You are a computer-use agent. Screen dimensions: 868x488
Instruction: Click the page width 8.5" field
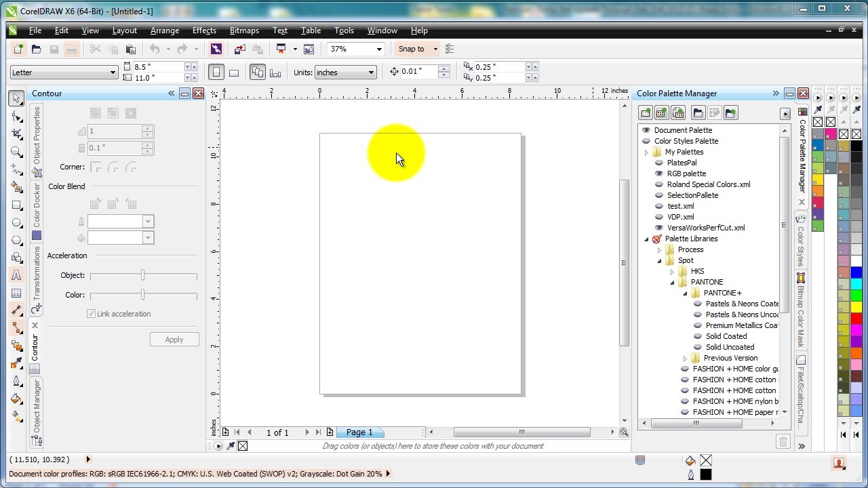pos(159,67)
